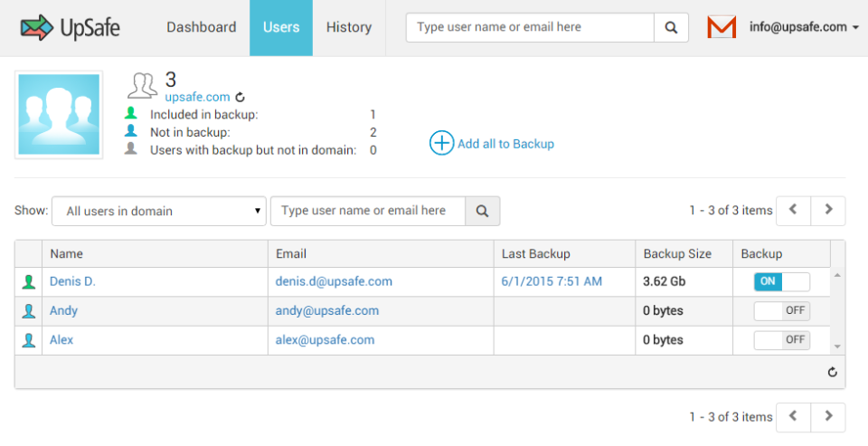Click Denis D. row status icon
868x446 pixels.
tap(29, 282)
